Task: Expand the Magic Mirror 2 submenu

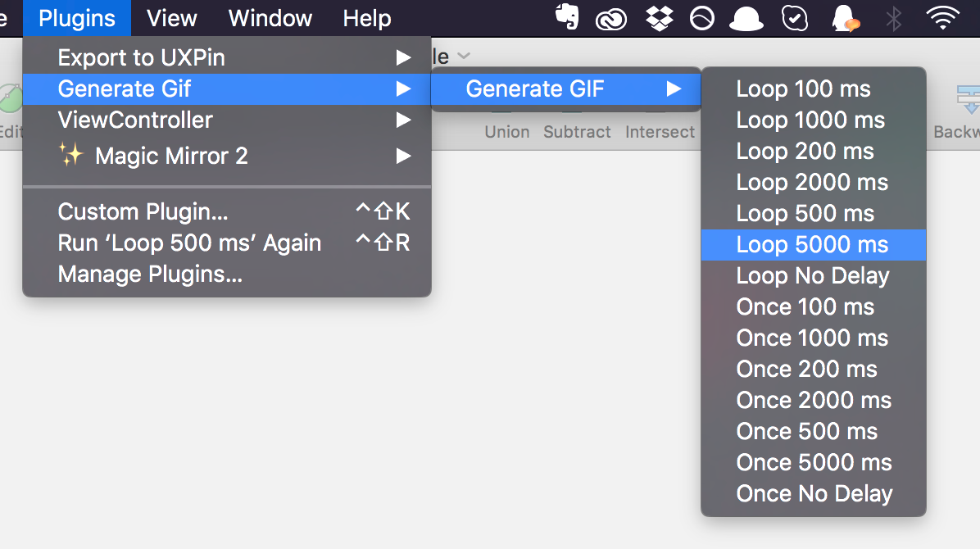Action: pos(227,156)
